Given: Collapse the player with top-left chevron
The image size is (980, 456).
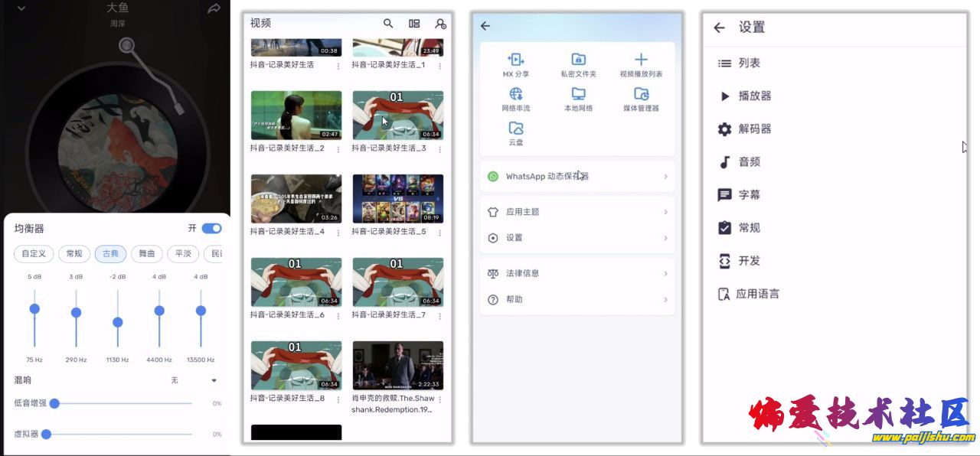Looking at the screenshot, I should click(x=21, y=8).
